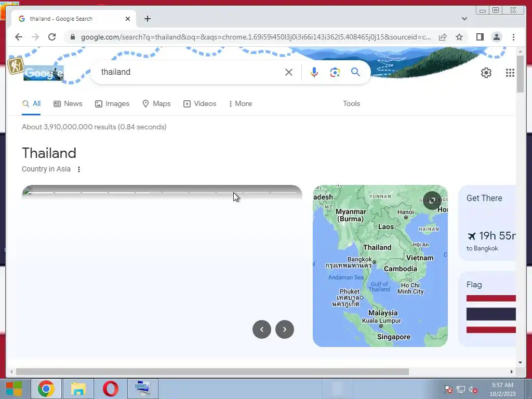Click into the thailand search field
Image resolution: width=532 pixels, height=399 pixels.
(x=190, y=72)
